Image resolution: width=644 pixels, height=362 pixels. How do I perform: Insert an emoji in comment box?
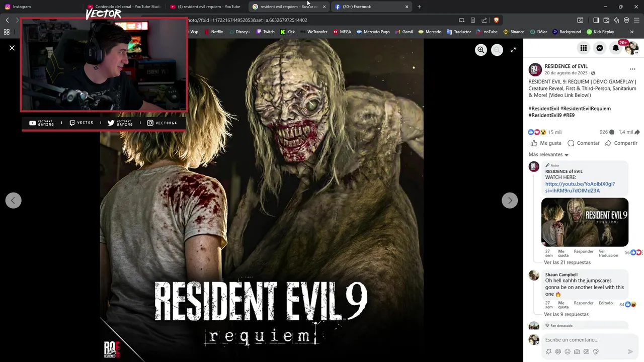[568, 351]
